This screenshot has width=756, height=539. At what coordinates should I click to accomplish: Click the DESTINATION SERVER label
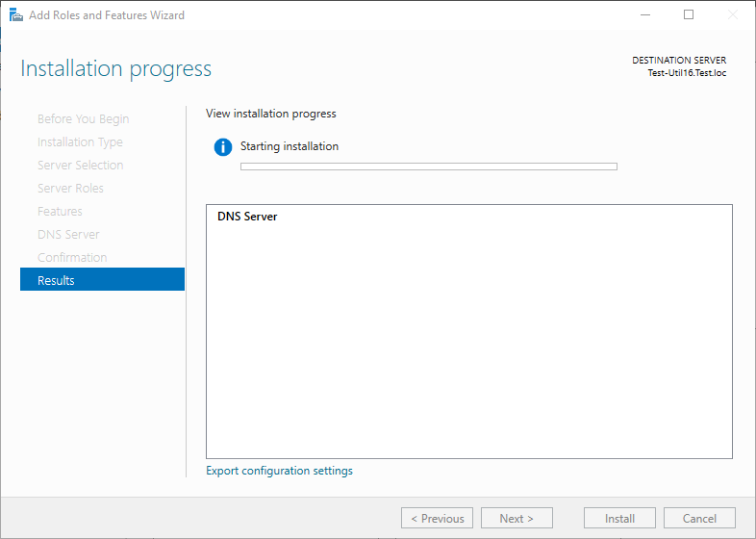[x=679, y=61]
